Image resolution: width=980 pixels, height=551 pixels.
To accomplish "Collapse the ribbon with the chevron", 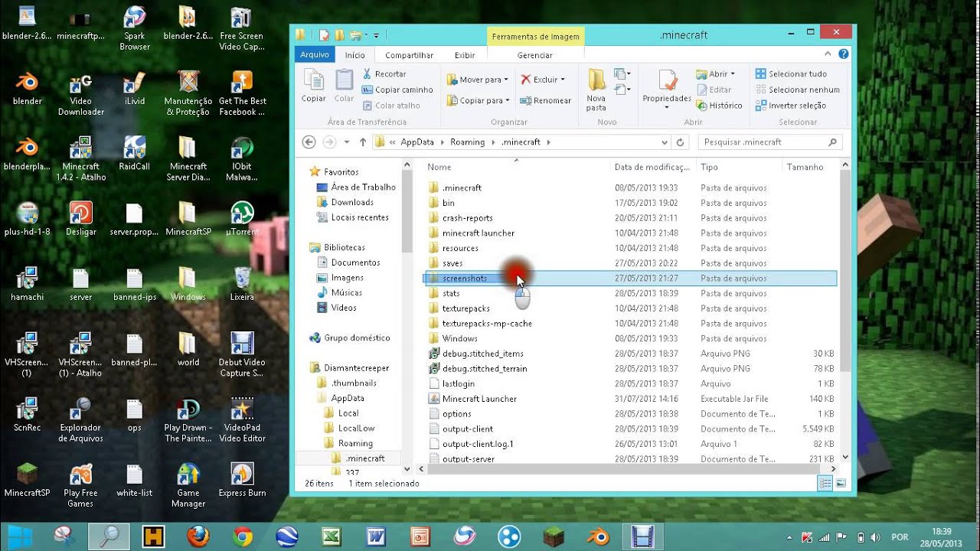I will click(x=828, y=54).
